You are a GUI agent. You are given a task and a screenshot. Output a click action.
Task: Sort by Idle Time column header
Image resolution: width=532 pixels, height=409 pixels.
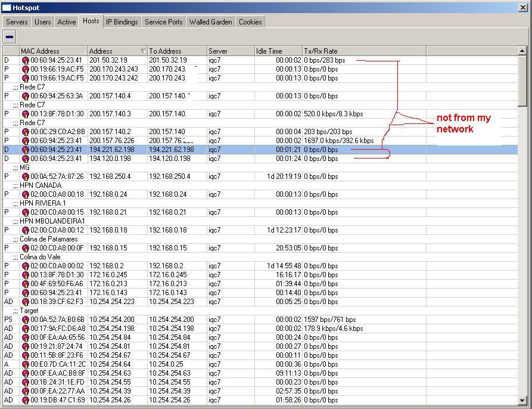(x=278, y=51)
